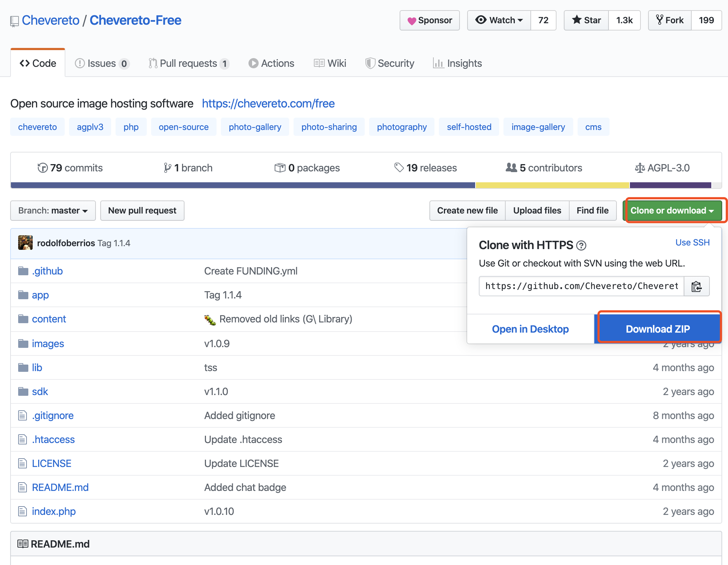Image resolution: width=728 pixels, height=565 pixels.
Task: Open the Insights tab
Action: point(457,64)
